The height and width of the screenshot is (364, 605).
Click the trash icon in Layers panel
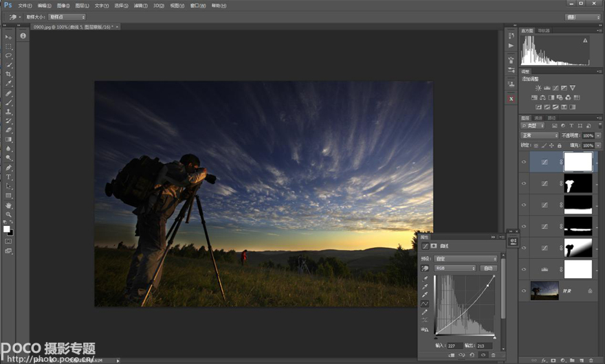point(591,360)
